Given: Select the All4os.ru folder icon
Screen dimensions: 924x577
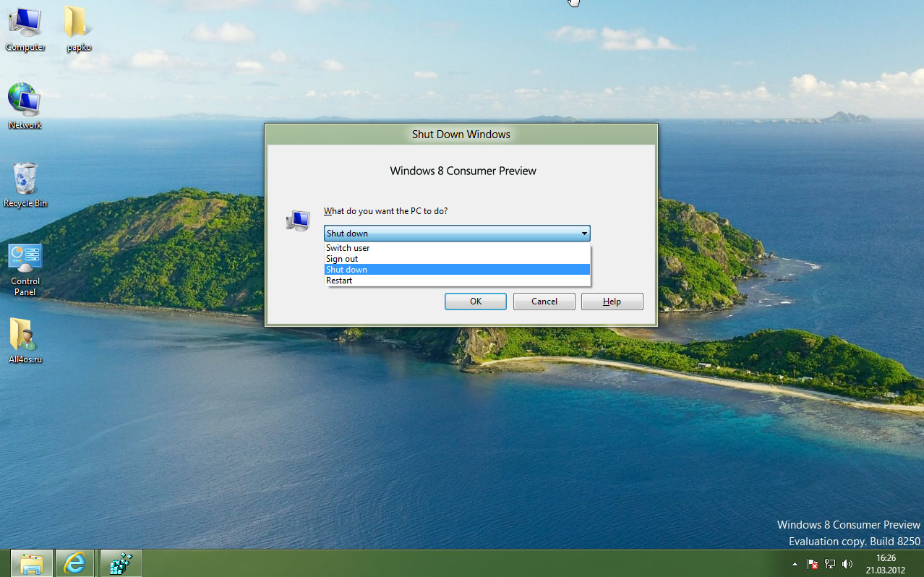Looking at the screenshot, I should pyautogui.click(x=25, y=341).
